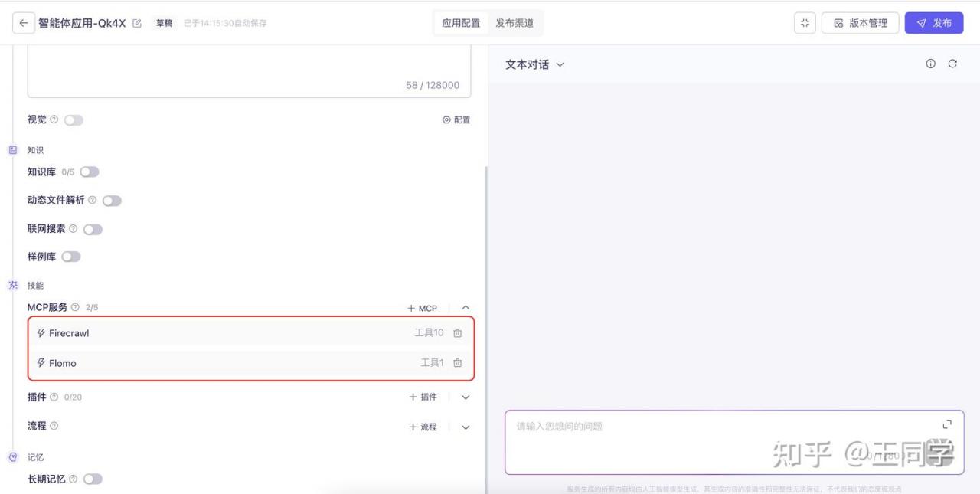Click the 技能 section icon
This screenshot has height=494, width=980.
point(13,285)
